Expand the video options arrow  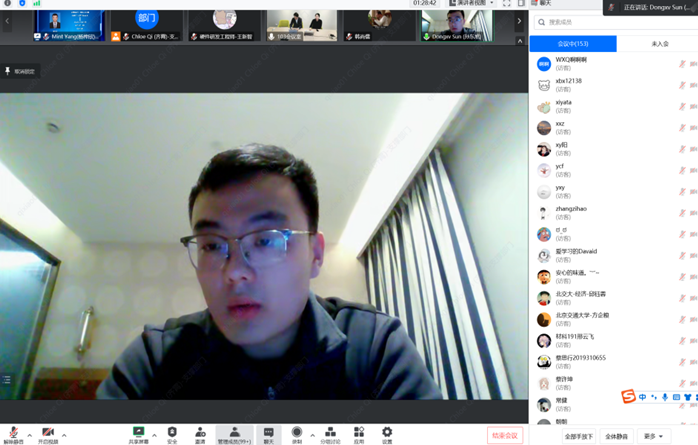coord(64,435)
